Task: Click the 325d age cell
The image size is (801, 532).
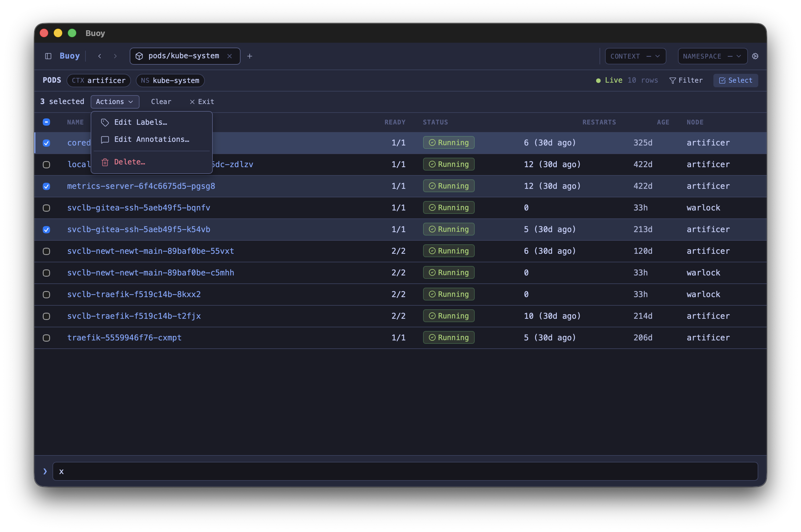Action: 643,143
